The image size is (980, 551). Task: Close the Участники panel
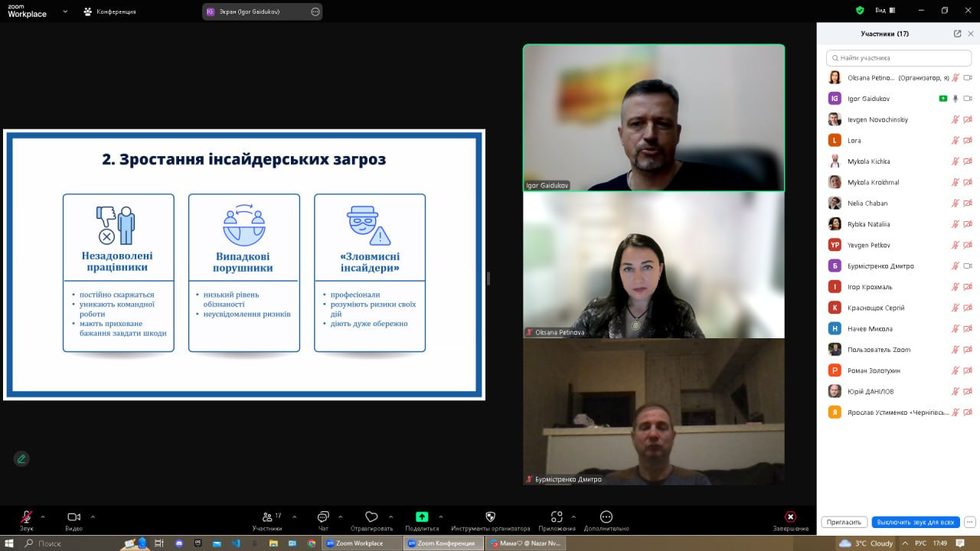971,34
